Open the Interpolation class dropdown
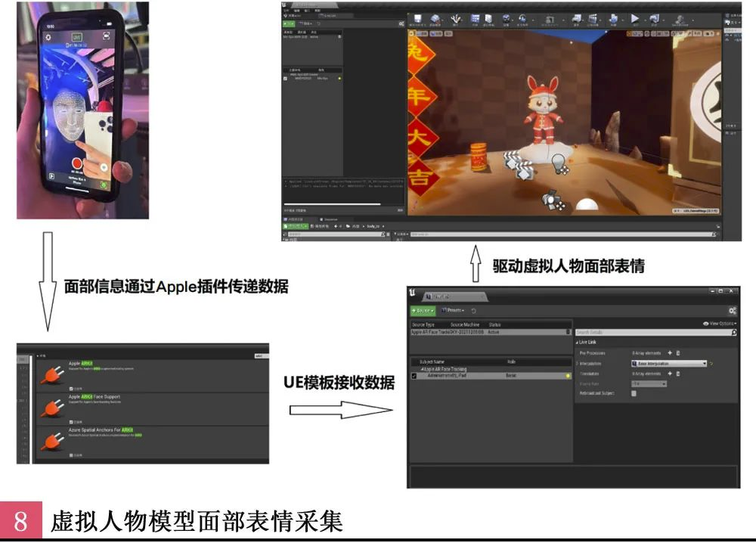The height and width of the screenshot is (543, 756). click(x=668, y=363)
